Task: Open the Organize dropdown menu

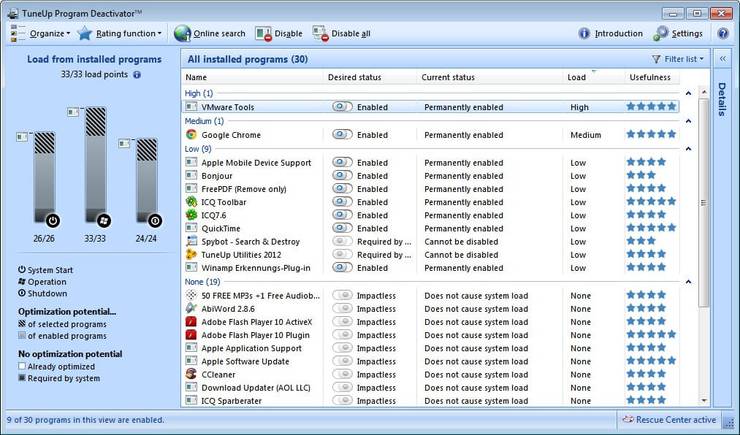Action: point(40,33)
